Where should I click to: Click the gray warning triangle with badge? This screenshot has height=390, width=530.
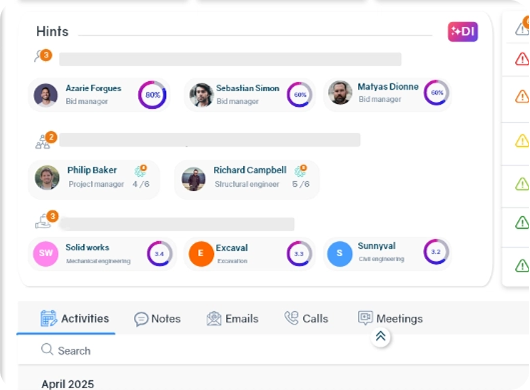coord(522,27)
